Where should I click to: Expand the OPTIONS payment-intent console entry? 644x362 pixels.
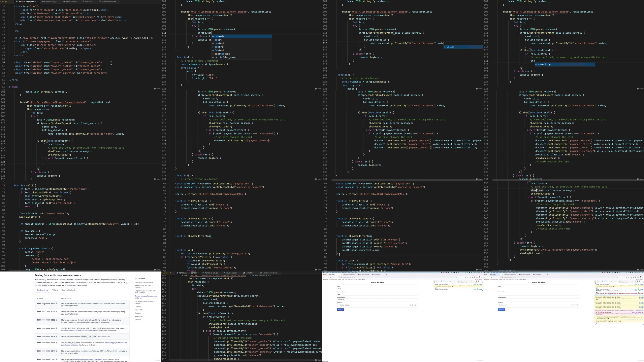595,291
